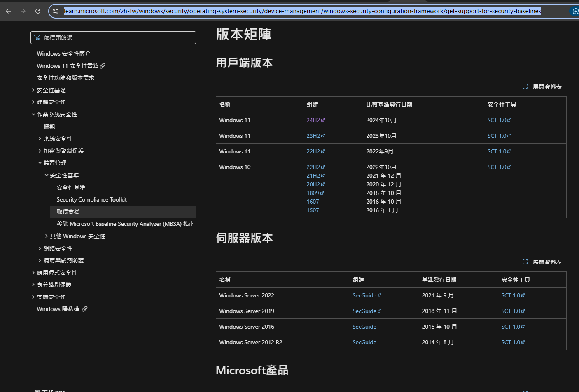The height and width of the screenshot is (392, 579).
Task: Open 安全性功能和版本需求 in sidebar
Action: coord(65,78)
